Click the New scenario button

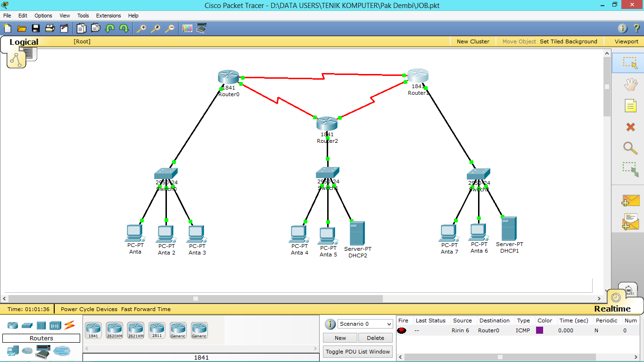340,338
